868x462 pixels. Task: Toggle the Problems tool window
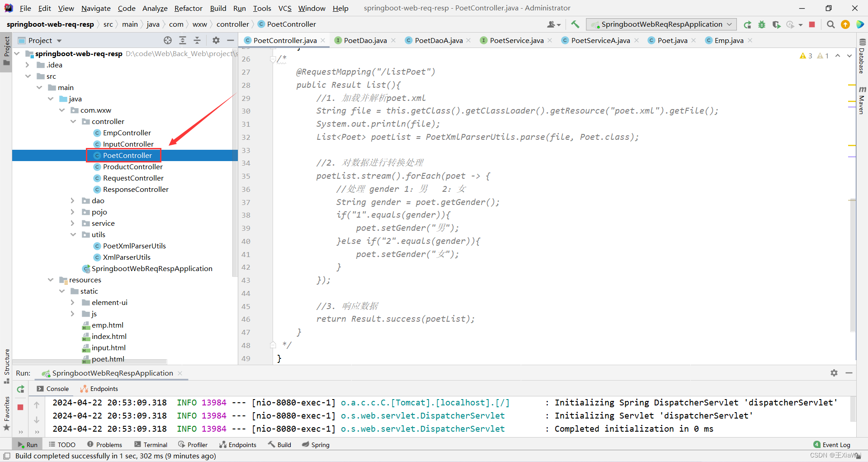coord(104,445)
